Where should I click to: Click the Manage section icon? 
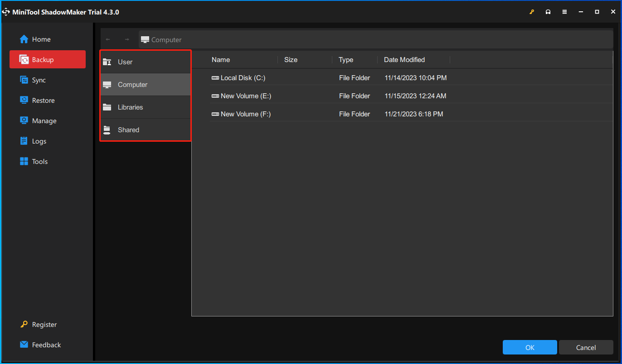coord(23,120)
